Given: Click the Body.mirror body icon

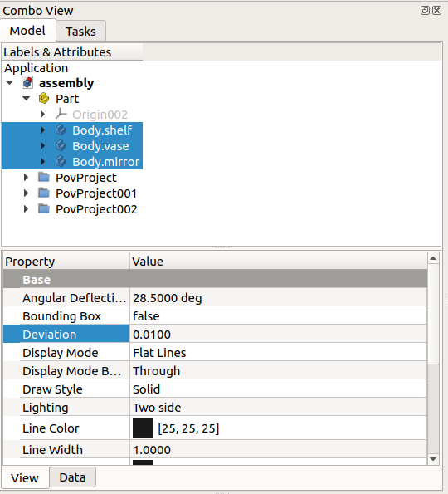Looking at the screenshot, I should pos(61,161).
